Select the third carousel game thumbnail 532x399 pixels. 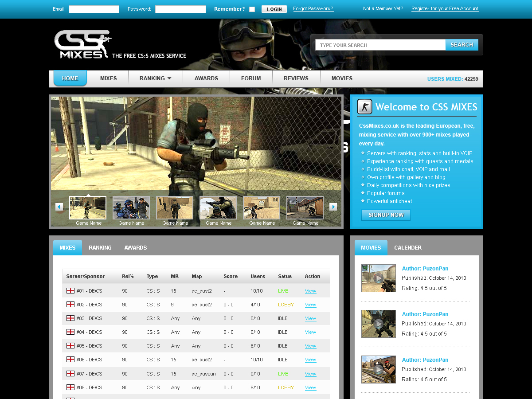(175, 208)
